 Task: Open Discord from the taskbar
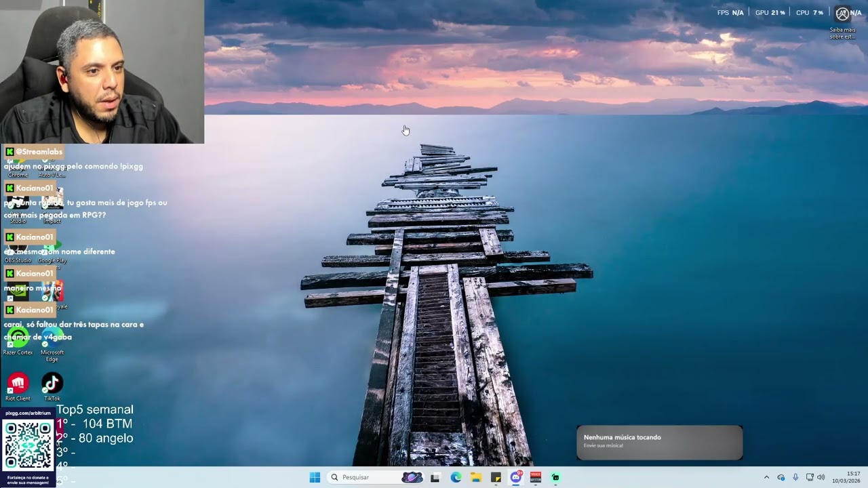(516, 477)
